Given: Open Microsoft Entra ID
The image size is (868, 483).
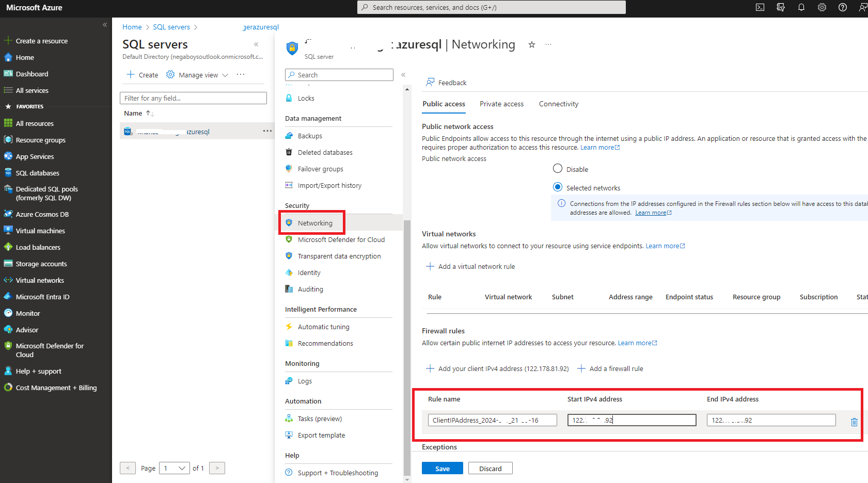Looking at the screenshot, I should point(42,297).
